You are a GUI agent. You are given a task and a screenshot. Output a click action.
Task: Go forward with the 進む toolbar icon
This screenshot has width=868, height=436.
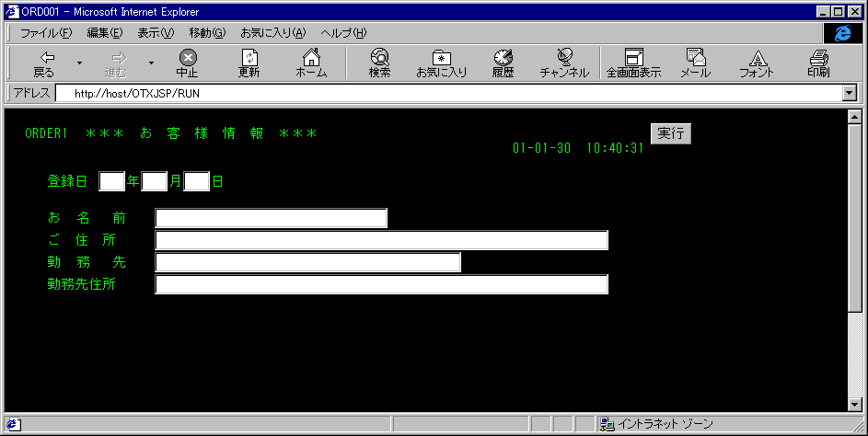pyautogui.click(x=116, y=63)
